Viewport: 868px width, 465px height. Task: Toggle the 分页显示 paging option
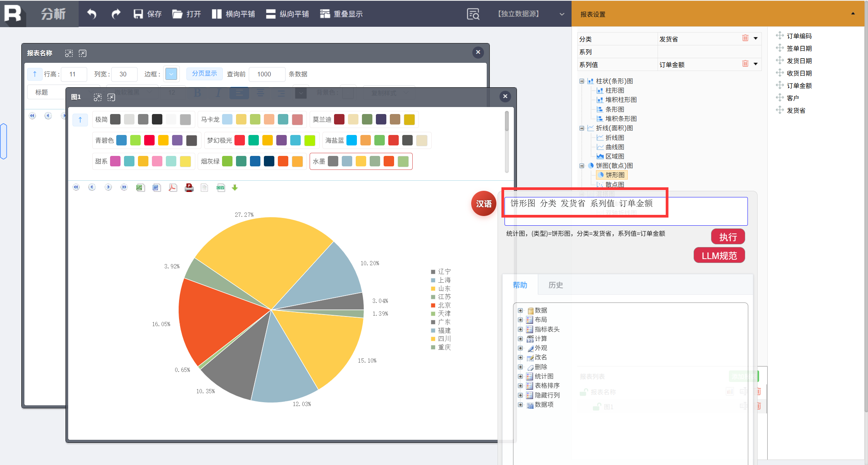[x=204, y=74]
